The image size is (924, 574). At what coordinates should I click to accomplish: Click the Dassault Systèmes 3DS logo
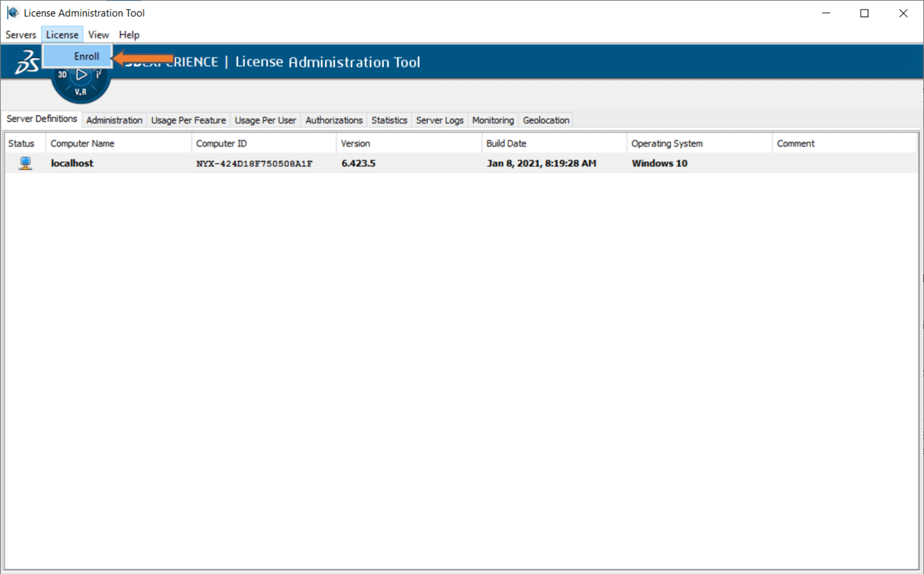click(27, 62)
